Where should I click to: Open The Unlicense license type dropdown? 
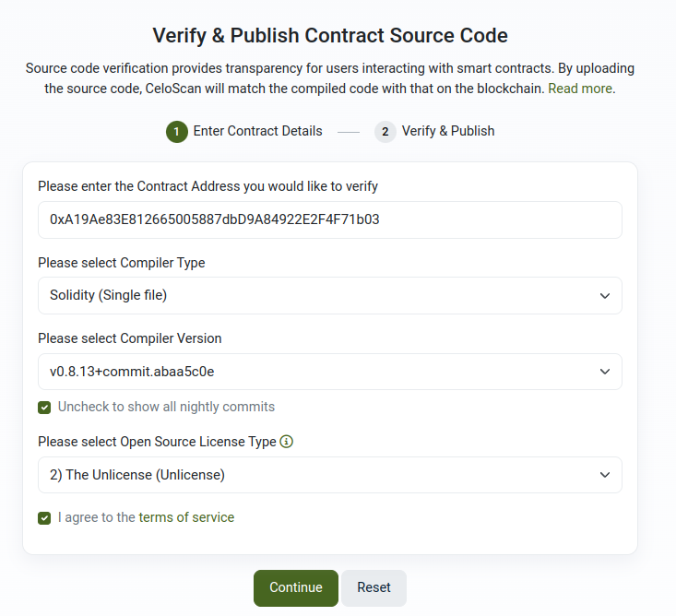[x=330, y=475]
